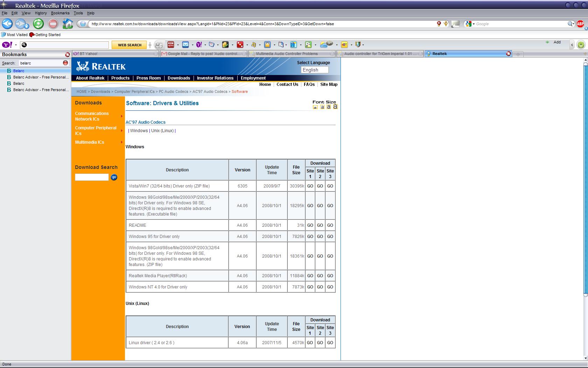
Task: Open the Bookmarks menu
Action: tap(60, 13)
